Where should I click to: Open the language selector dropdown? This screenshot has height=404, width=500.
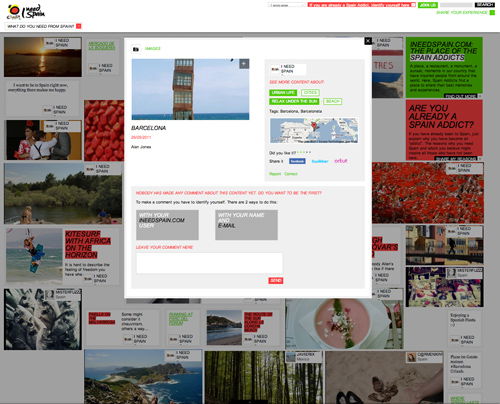pos(287,5)
